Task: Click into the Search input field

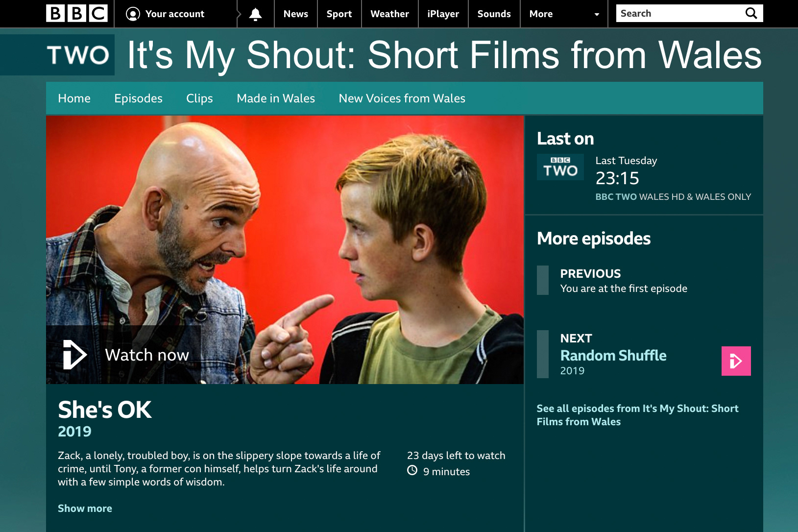Action: click(x=679, y=14)
